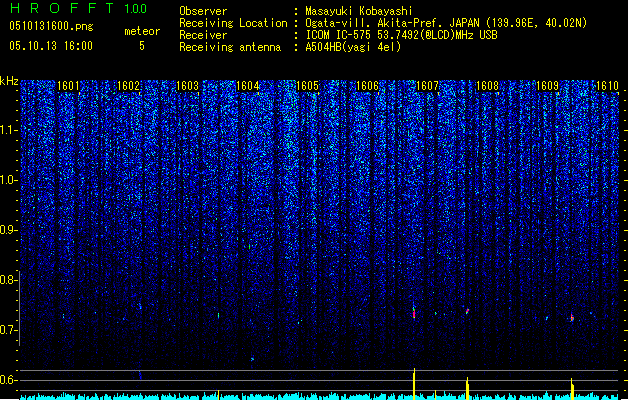The width and height of the screenshot is (629, 400).
Task: Click antenna text A504HB(yagi 4el)
Action: [x=353, y=47]
